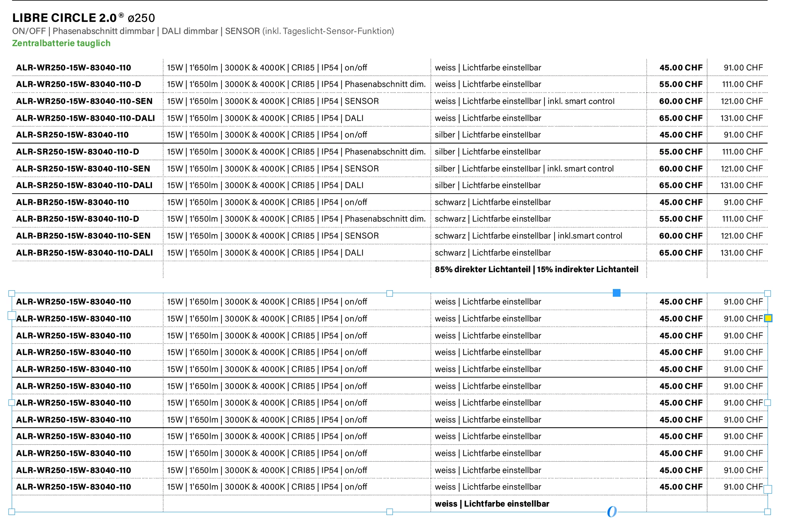Screen dimensions: 785x532
Task: Click cell ALR-WR250-15W-83040-110-DALI
Action: click(85, 118)
